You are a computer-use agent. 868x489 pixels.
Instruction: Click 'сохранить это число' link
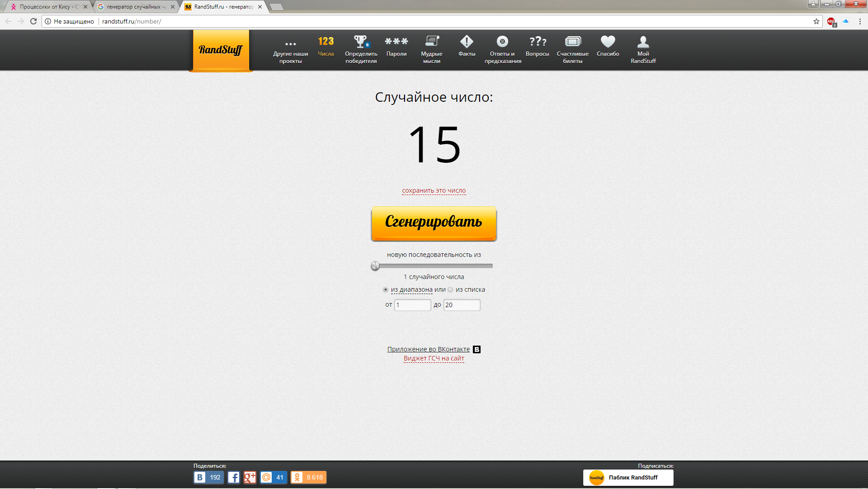(434, 191)
